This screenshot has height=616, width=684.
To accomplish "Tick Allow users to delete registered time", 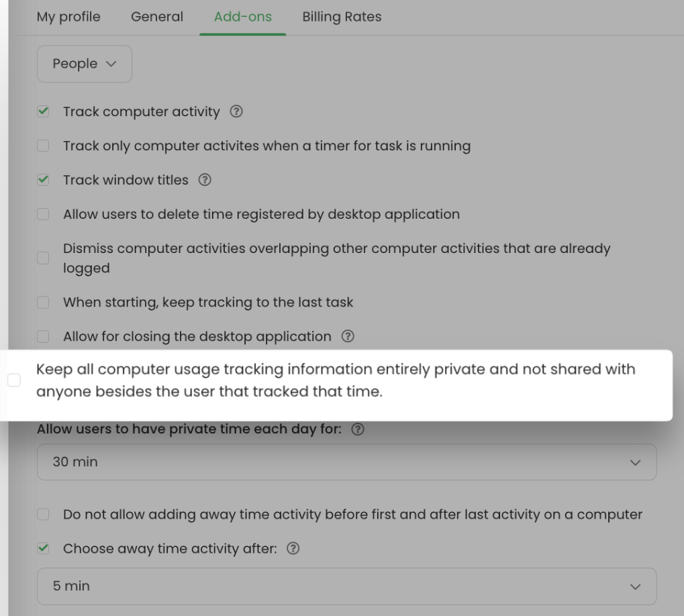I will click(43, 214).
